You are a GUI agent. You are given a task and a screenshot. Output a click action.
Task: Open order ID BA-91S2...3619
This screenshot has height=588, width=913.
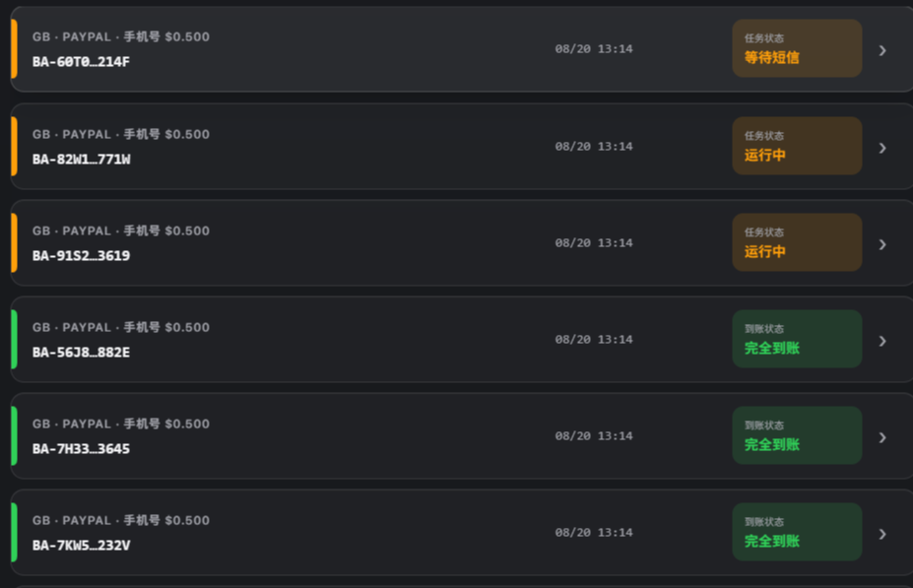point(81,256)
